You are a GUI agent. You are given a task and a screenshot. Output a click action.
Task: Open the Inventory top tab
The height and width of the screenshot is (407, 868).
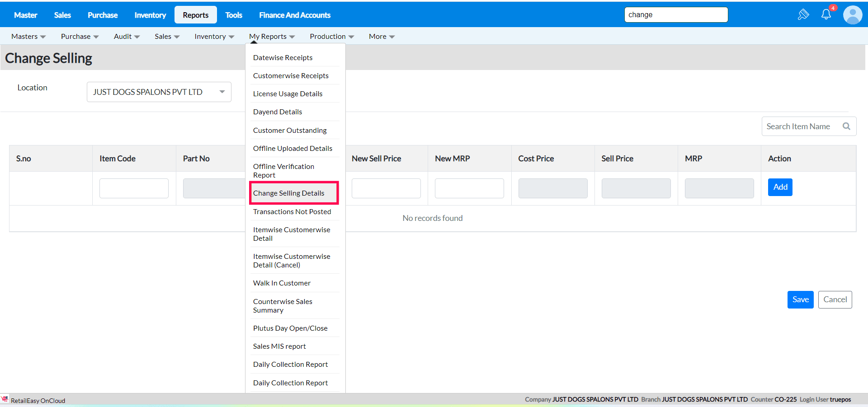click(150, 15)
